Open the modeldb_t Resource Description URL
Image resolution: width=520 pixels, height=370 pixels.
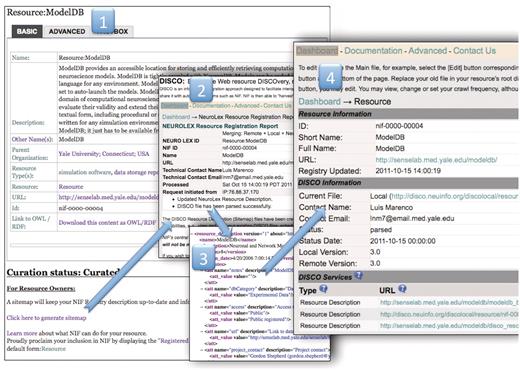point(449,303)
